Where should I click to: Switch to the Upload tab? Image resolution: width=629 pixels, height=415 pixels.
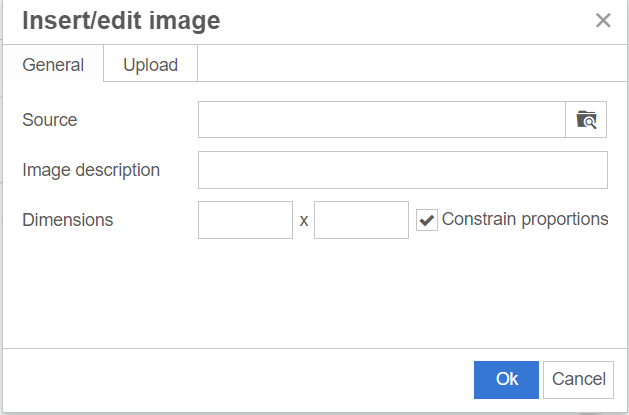coord(150,65)
